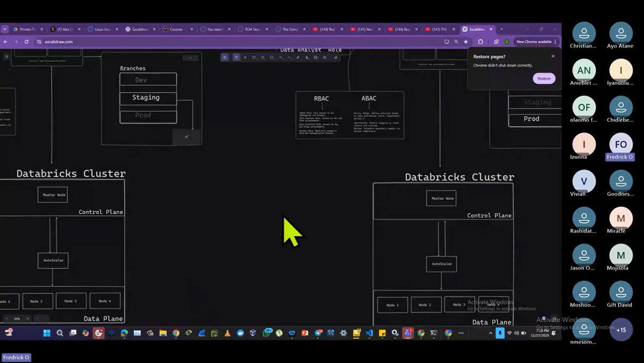
Task: Select the Selection arrow tool
Action: (245, 57)
